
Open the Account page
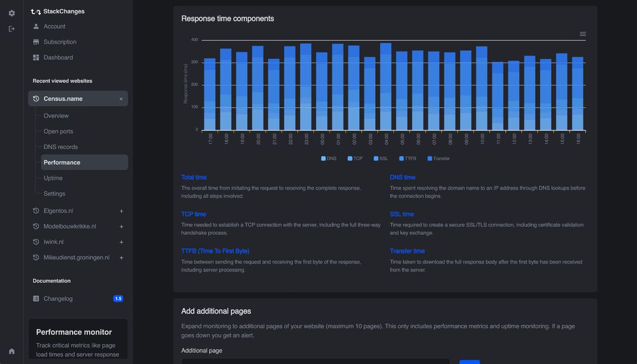(x=54, y=26)
